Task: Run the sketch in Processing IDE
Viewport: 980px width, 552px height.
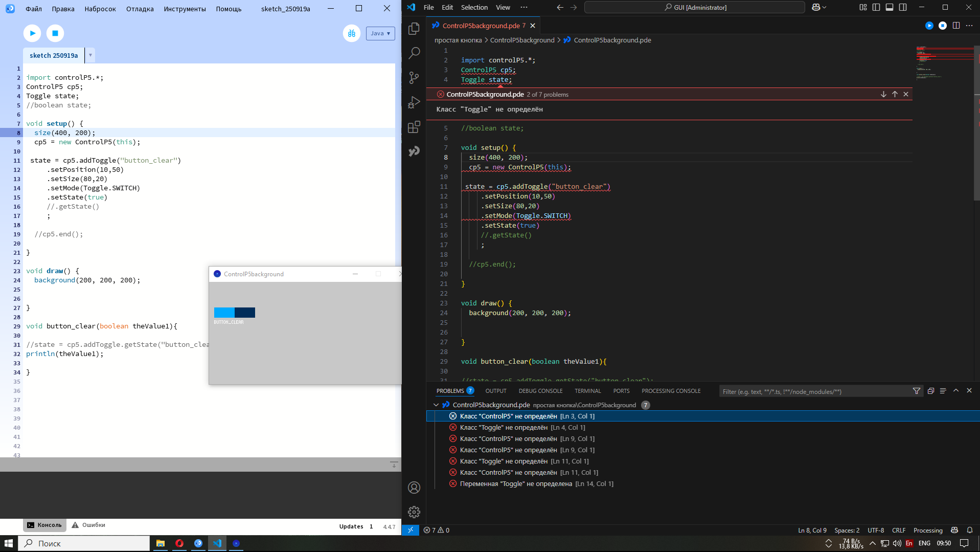Action: (x=32, y=33)
